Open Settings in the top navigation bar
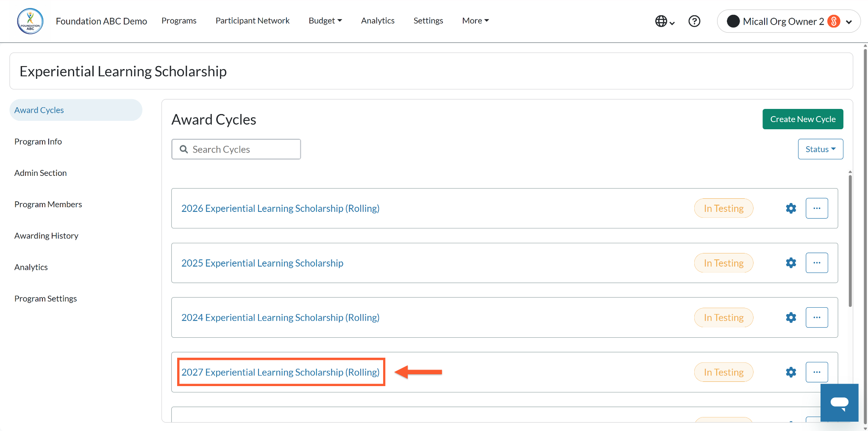The width and height of the screenshot is (868, 431). coord(428,21)
